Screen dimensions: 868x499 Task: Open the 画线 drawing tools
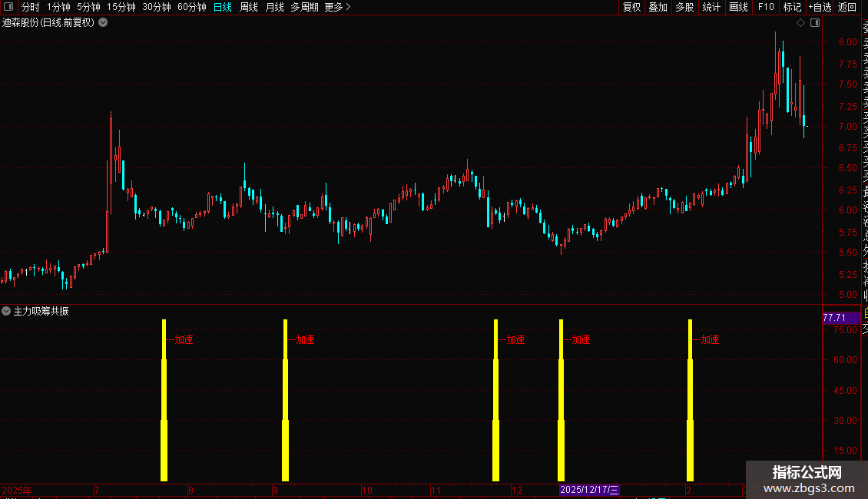click(x=738, y=7)
